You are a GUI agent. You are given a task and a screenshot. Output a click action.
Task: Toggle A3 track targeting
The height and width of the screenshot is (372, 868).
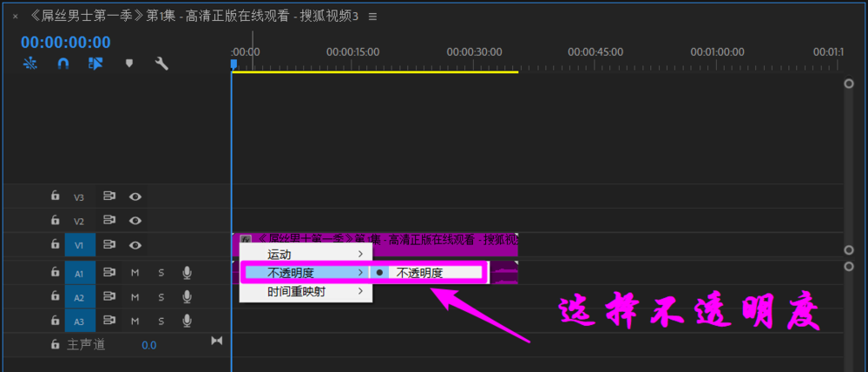point(80,321)
